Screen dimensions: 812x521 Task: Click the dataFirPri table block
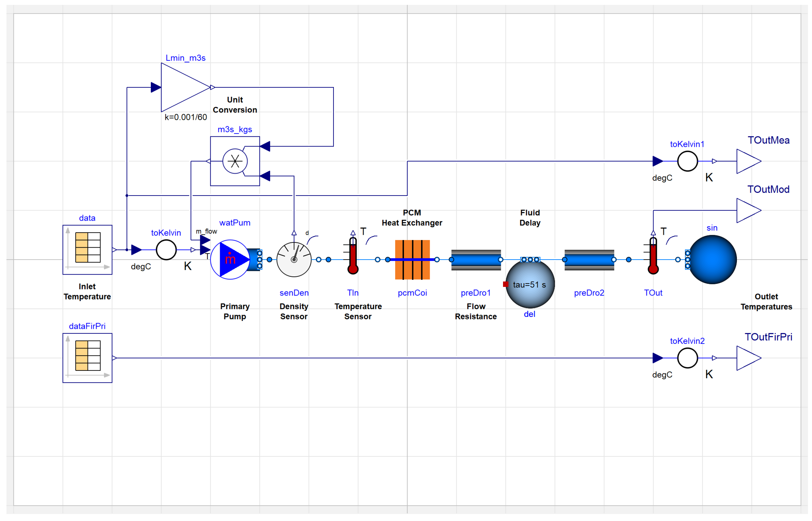(87, 358)
